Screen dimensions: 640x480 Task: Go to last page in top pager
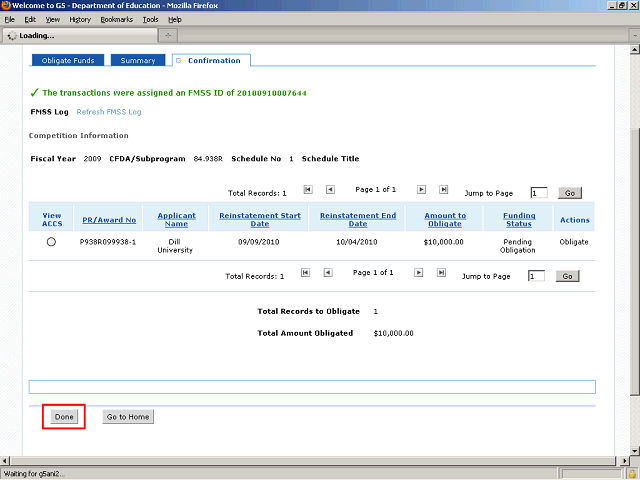click(443, 189)
